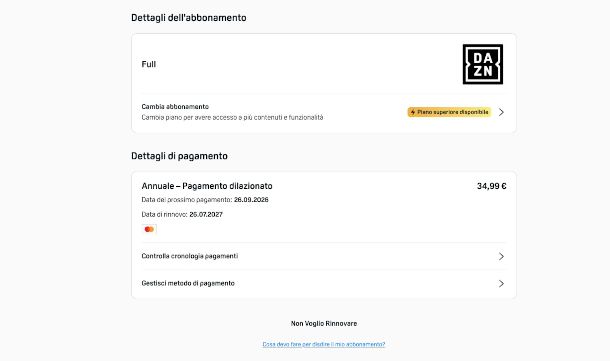This screenshot has height=361, width=610.
Task: Click 'Annuale – Pagamento dilazionato' title
Action: 207,186
